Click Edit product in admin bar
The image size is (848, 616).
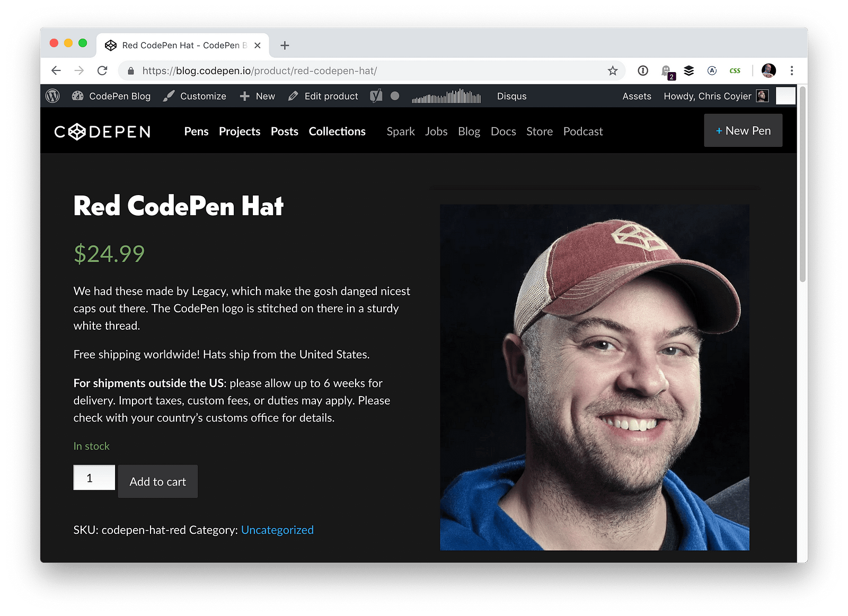[323, 96]
